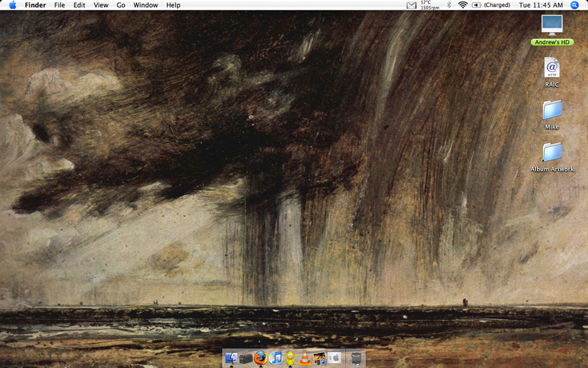Open the Window menu
Image resolution: width=588 pixels, height=368 pixels.
[145, 5]
